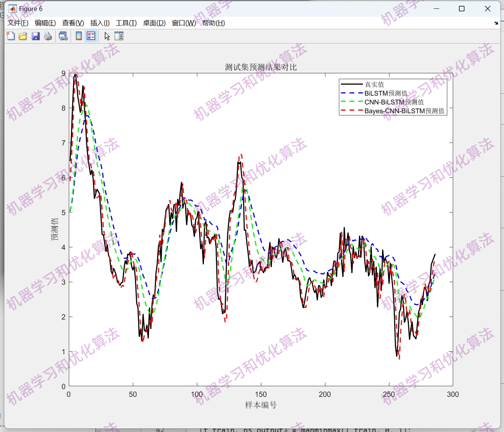504x432 pixels.
Task: Open the 文件(F) menu
Action: tap(17, 23)
